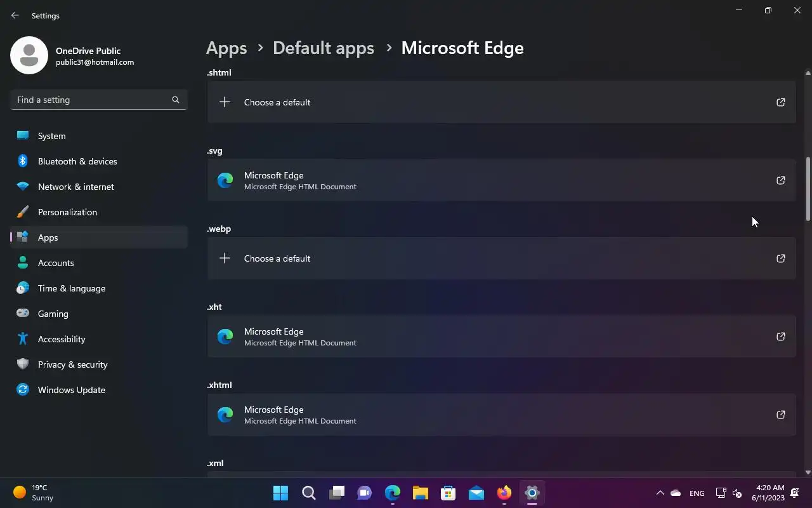Click the search magnifier in Find a setting

point(176,100)
